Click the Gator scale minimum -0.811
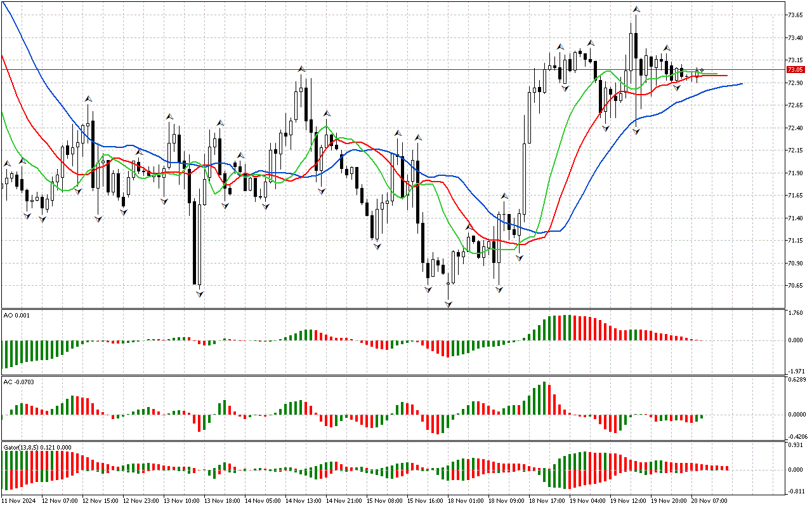Screen dimensions: 812x508 (x=795, y=491)
